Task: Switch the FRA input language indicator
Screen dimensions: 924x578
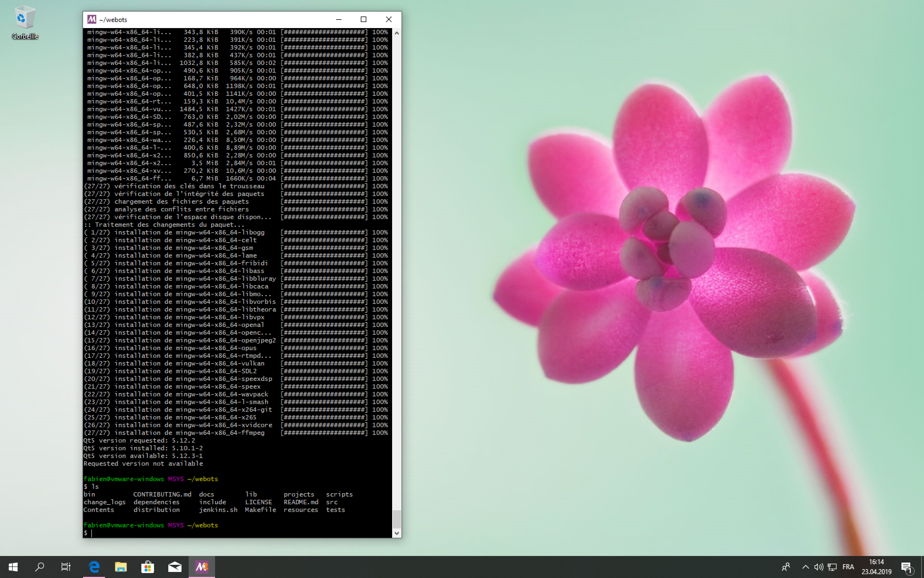Action: pos(848,567)
